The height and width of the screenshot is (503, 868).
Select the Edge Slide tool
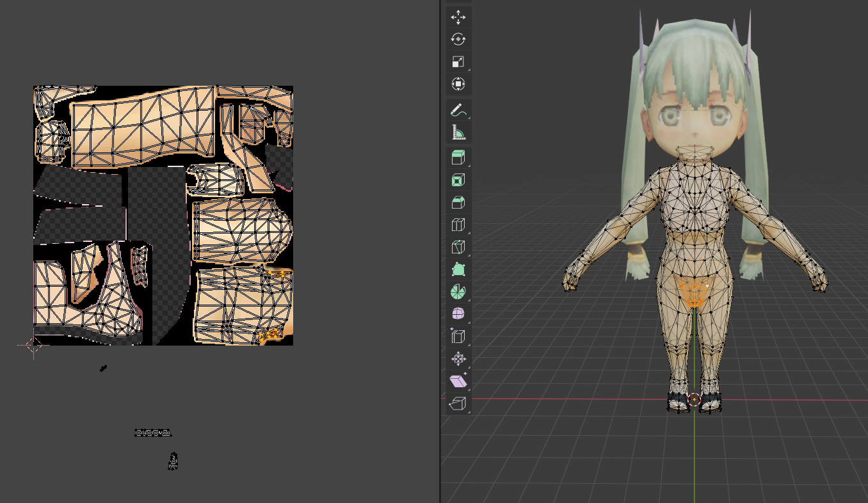click(x=458, y=337)
